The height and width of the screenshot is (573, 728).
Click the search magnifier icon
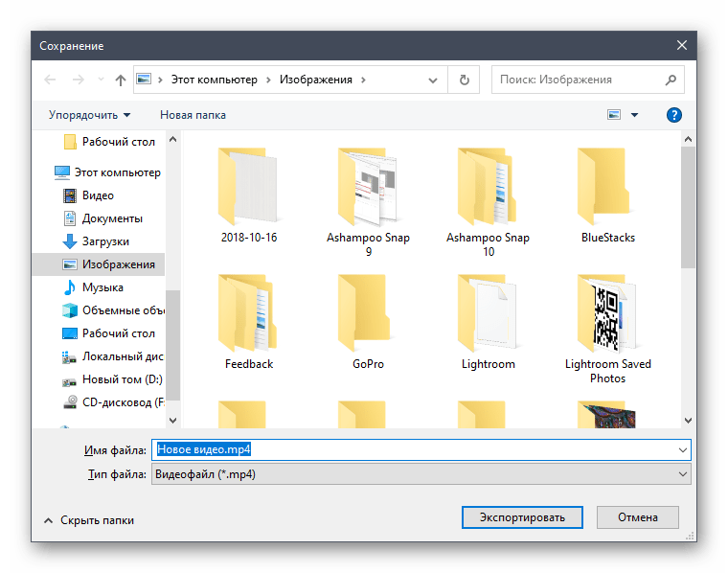[671, 80]
